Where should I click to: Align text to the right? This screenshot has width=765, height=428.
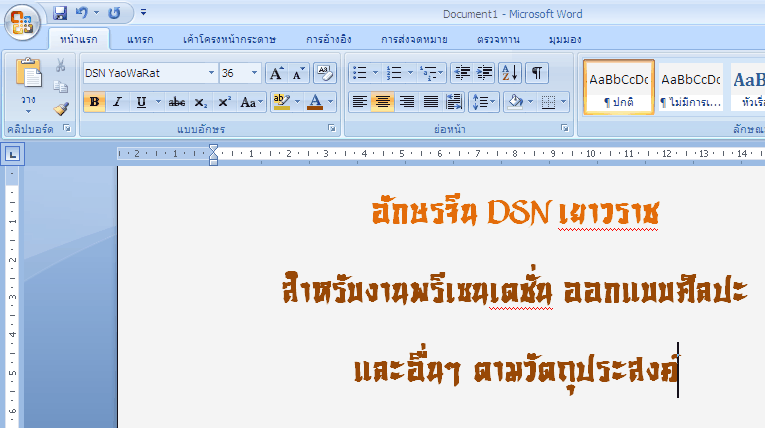(406, 102)
